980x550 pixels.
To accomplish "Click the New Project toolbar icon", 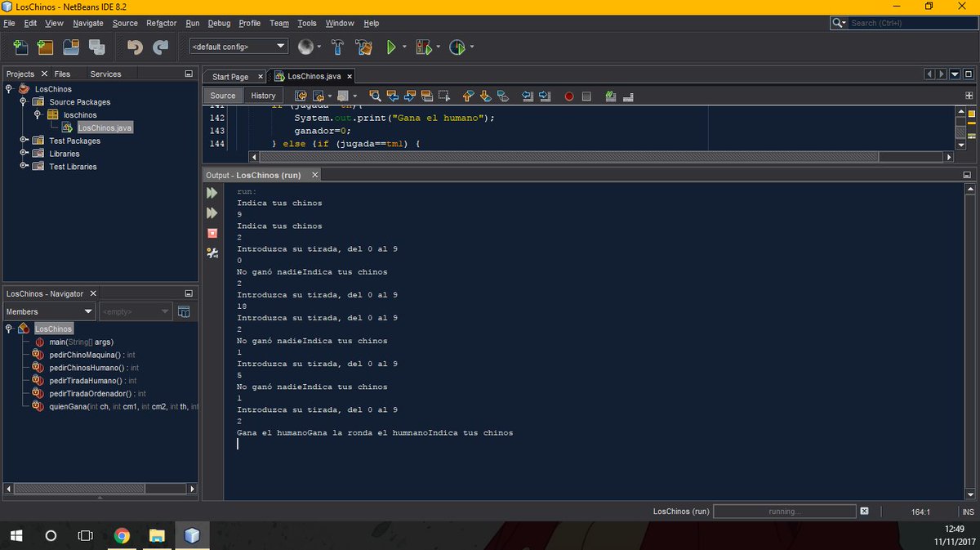I will [46, 47].
